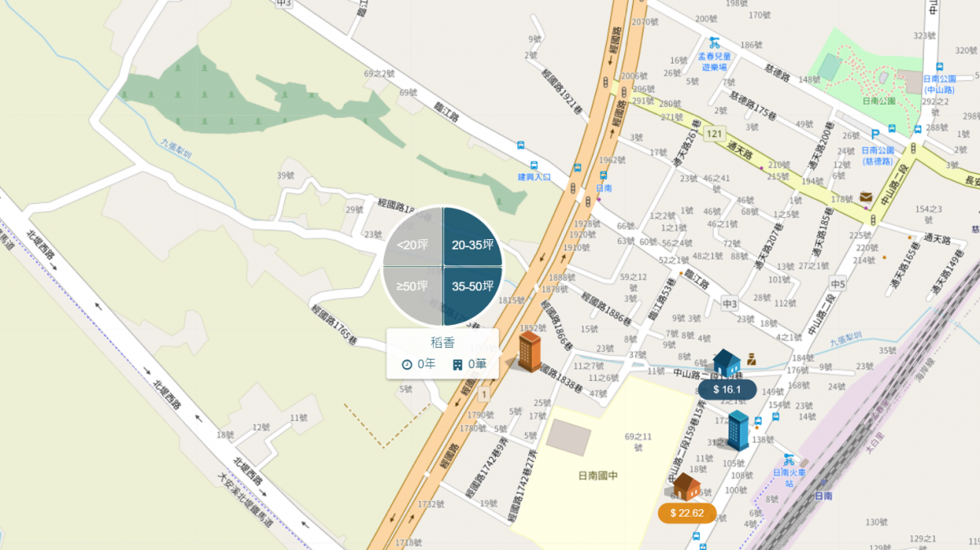The height and width of the screenshot is (550, 980).
Task: Click the orange tower building marker by 稻香
Action: (x=529, y=352)
